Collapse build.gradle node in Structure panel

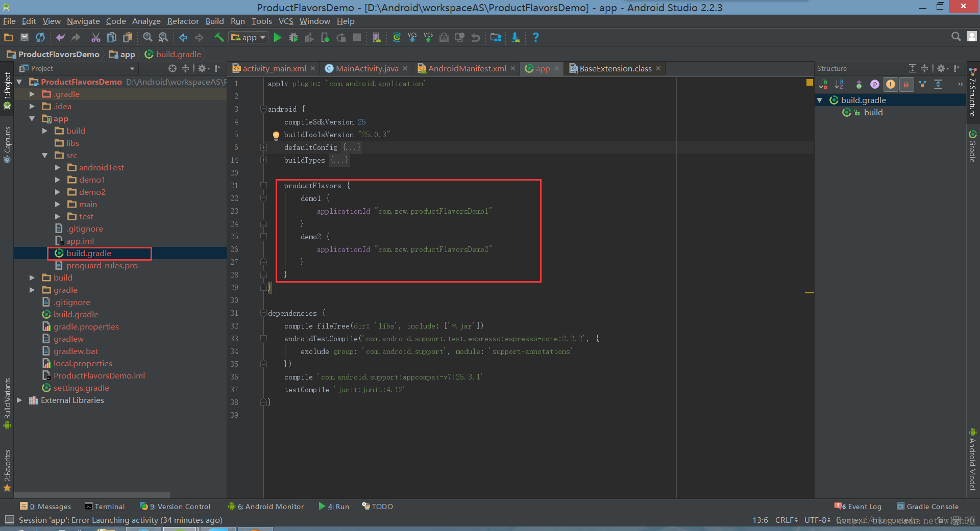point(820,100)
